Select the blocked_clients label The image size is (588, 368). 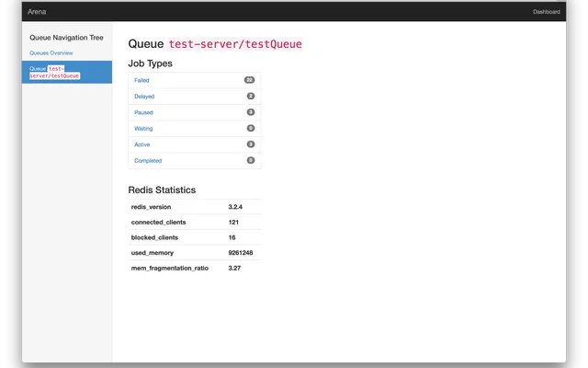154,237
